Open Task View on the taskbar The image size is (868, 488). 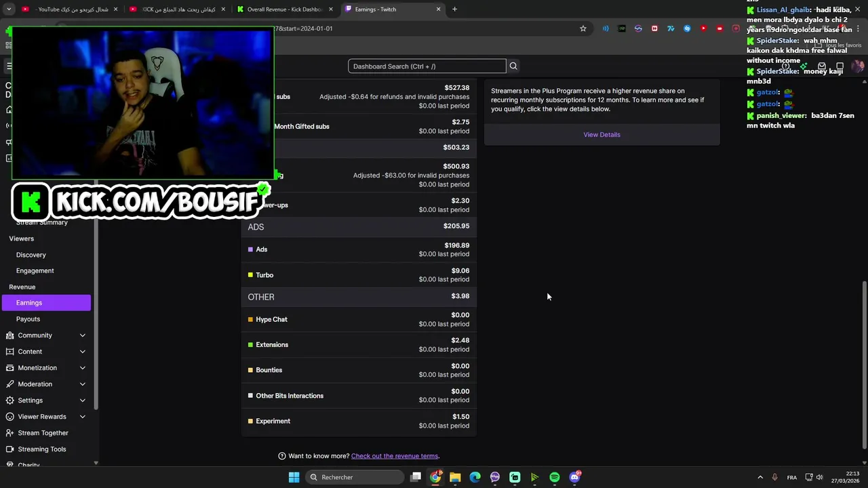[416, 477]
